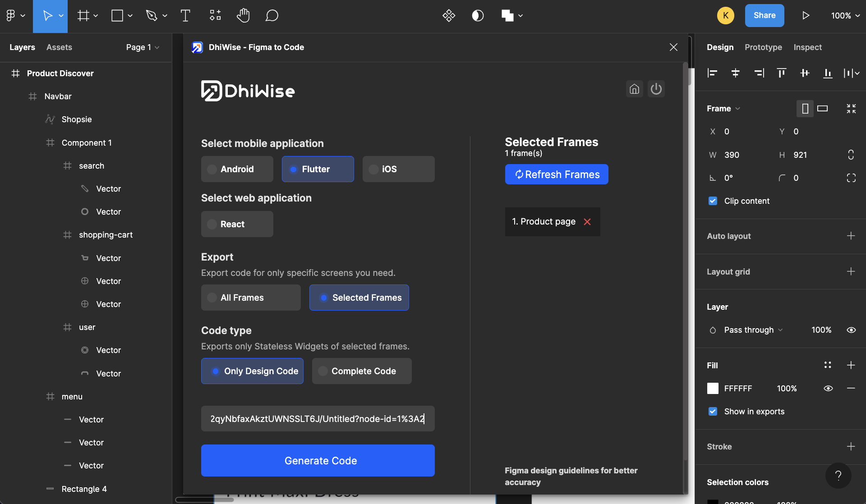Screen dimensions: 866x504
Task: Click the DhiWise home icon
Action: [635, 89]
